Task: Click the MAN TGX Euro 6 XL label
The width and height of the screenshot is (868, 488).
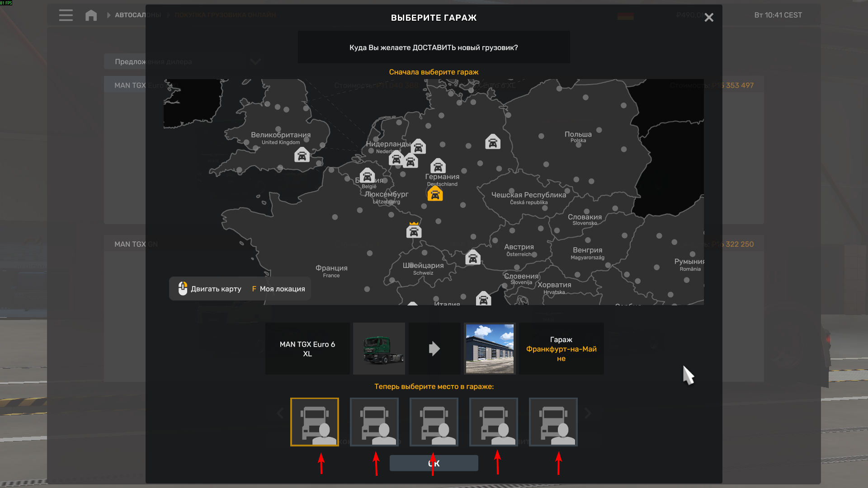Action: coord(307,349)
